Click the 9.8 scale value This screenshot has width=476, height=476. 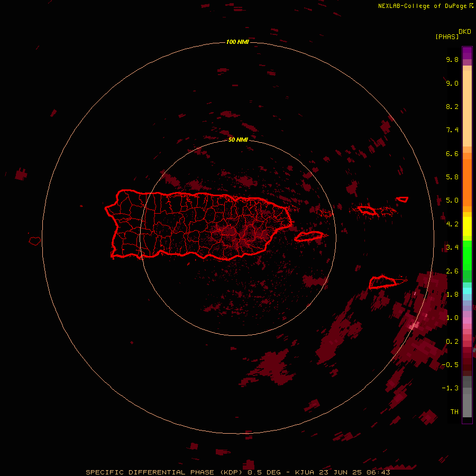[x=452, y=59]
